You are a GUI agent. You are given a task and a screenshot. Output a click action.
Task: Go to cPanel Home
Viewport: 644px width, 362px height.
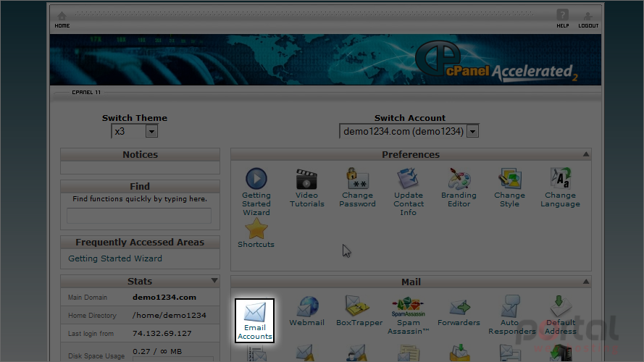[x=62, y=20]
